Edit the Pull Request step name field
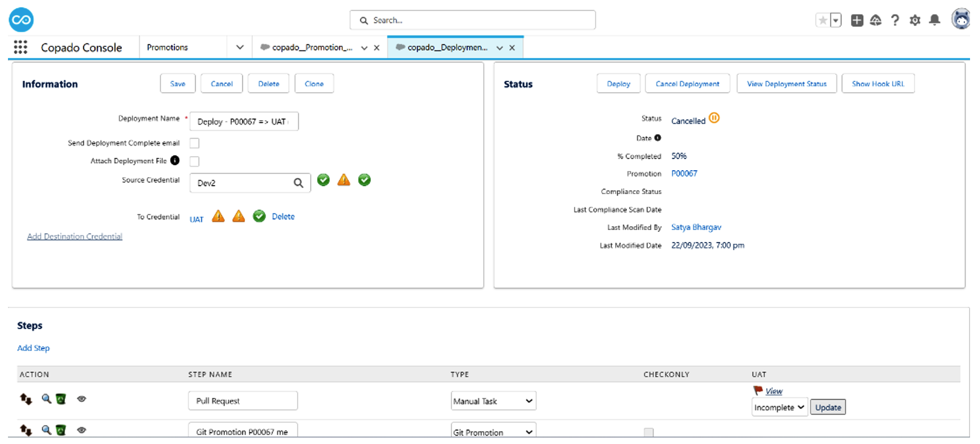 coord(243,401)
